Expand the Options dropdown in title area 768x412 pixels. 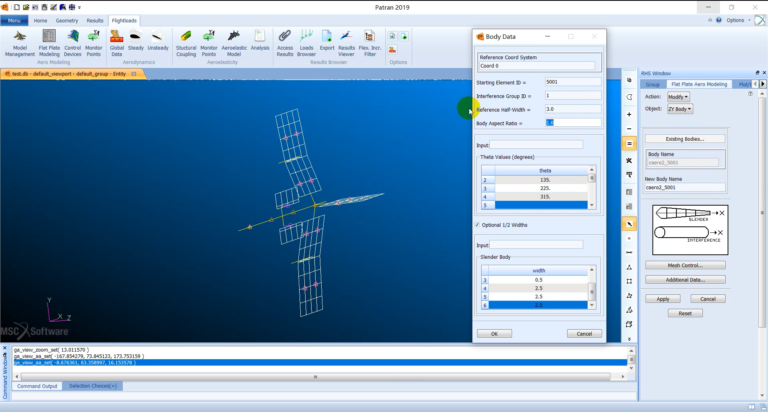tap(738, 20)
